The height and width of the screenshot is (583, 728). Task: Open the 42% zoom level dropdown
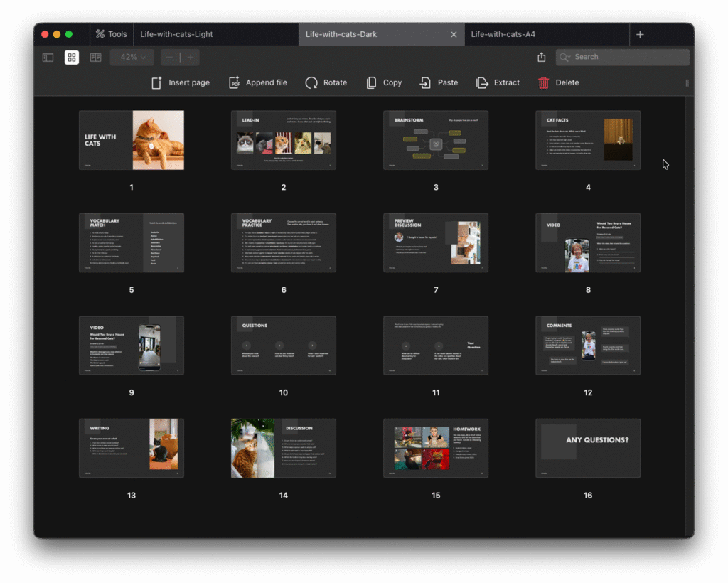tap(132, 58)
